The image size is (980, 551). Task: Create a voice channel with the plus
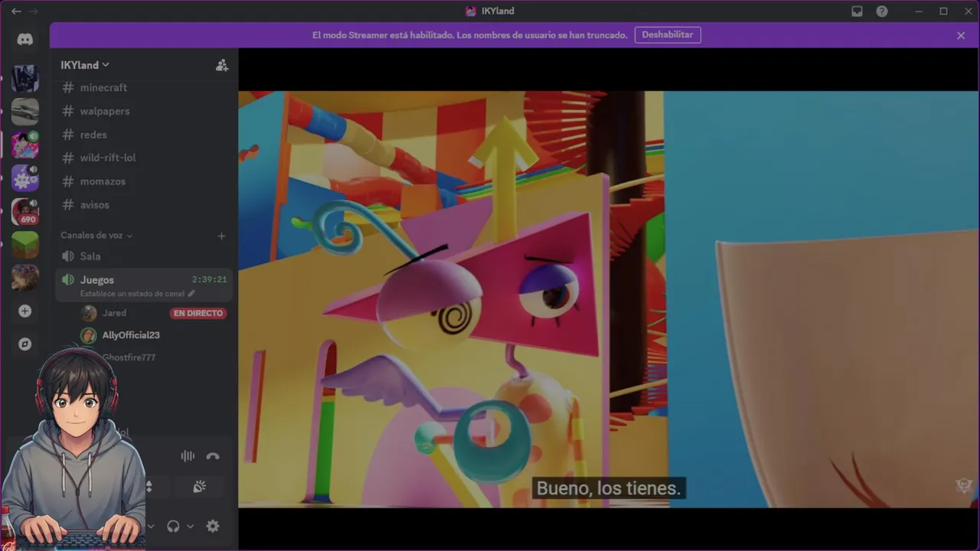click(x=222, y=236)
